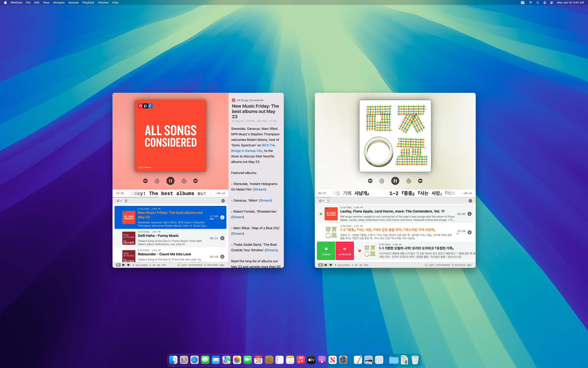Jump to previous episode in left window
The image size is (588, 368).
[x=145, y=181]
